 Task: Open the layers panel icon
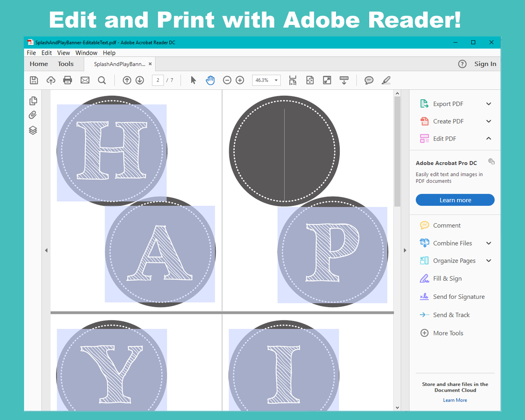[x=33, y=130]
